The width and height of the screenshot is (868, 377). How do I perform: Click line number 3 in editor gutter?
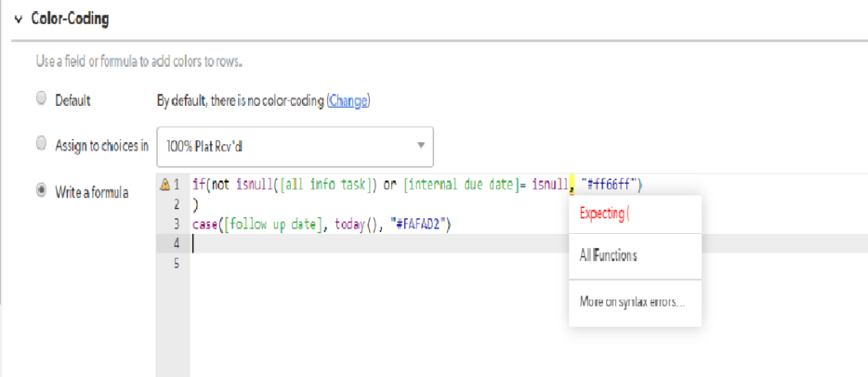point(177,224)
